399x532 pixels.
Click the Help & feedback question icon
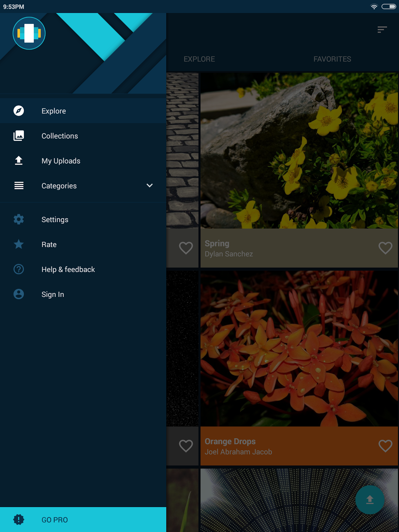point(19,269)
